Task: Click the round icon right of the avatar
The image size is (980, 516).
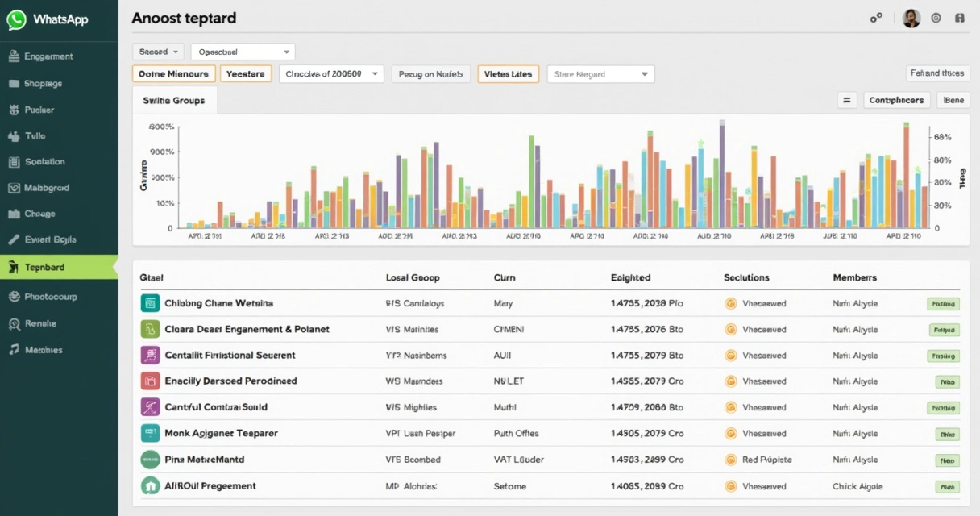Action: coord(936,18)
